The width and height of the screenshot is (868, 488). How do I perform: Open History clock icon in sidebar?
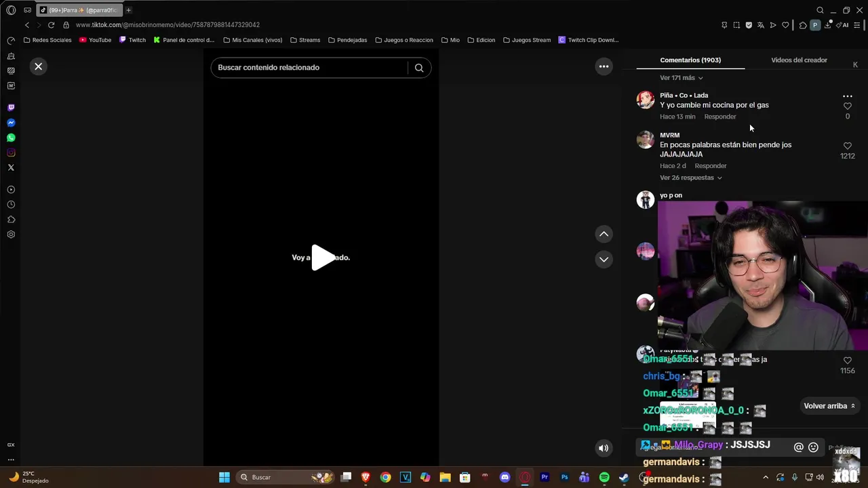[11, 205]
